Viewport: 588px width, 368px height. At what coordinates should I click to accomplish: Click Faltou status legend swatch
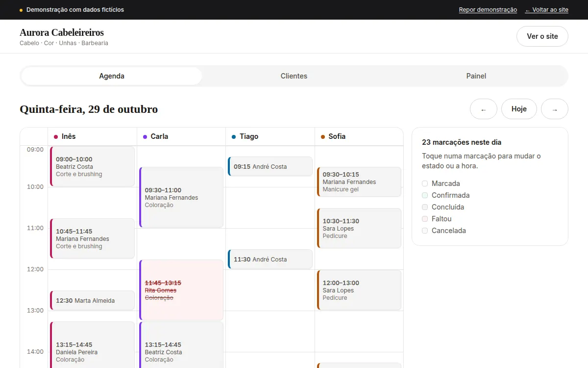[425, 219]
